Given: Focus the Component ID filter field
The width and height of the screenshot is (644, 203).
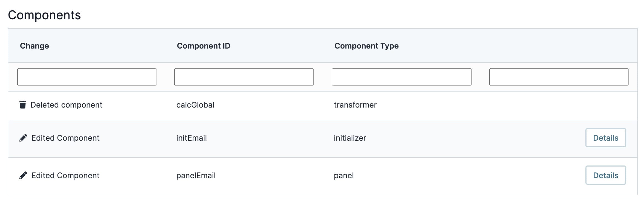Looking at the screenshot, I should [x=244, y=77].
